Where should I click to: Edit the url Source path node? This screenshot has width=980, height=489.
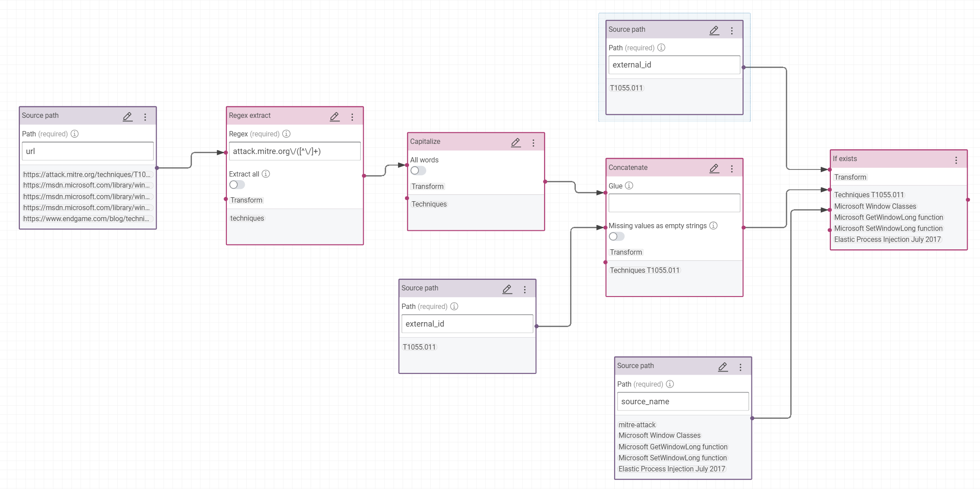(x=128, y=117)
